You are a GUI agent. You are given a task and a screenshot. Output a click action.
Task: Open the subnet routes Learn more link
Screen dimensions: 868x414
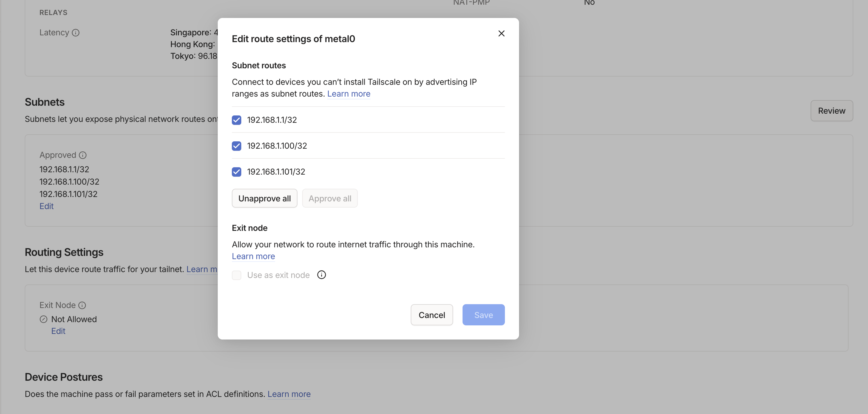[x=349, y=94]
